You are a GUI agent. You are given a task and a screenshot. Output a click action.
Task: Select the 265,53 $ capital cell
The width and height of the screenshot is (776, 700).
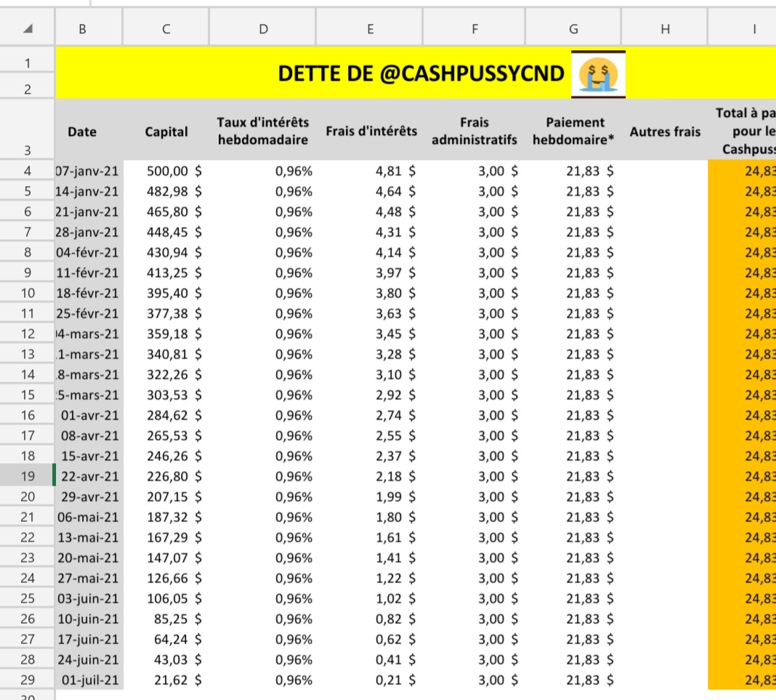coord(166,435)
